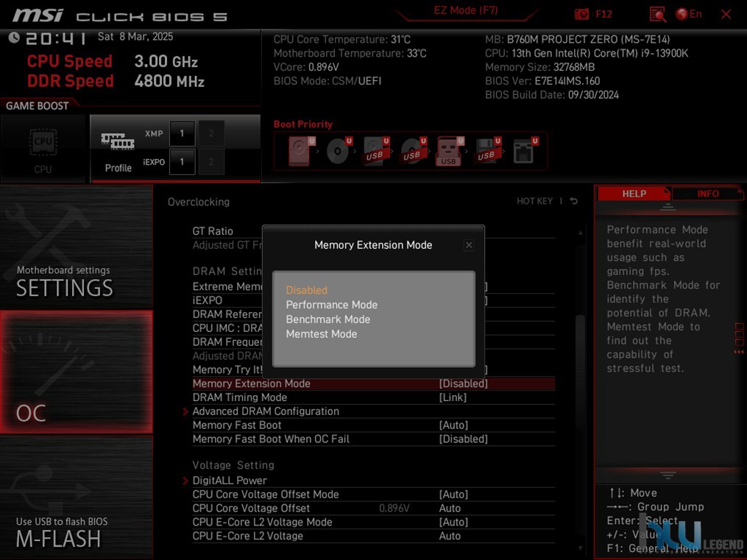Select the USB optical drive boot device icon
This screenshot has height=560, width=747.
(x=413, y=152)
